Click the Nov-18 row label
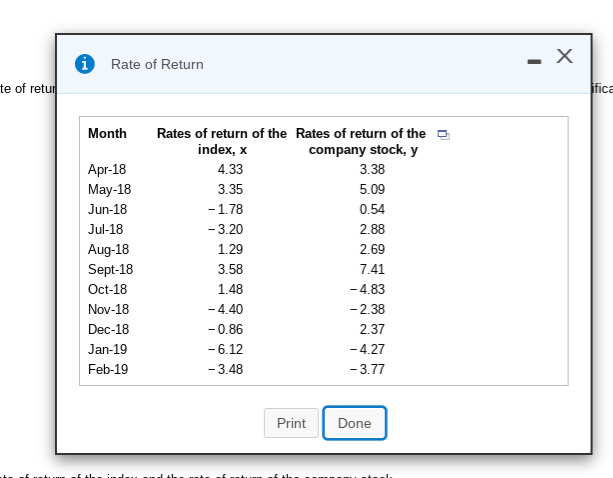The height and width of the screenshot is (478, 613). [108, 309]
